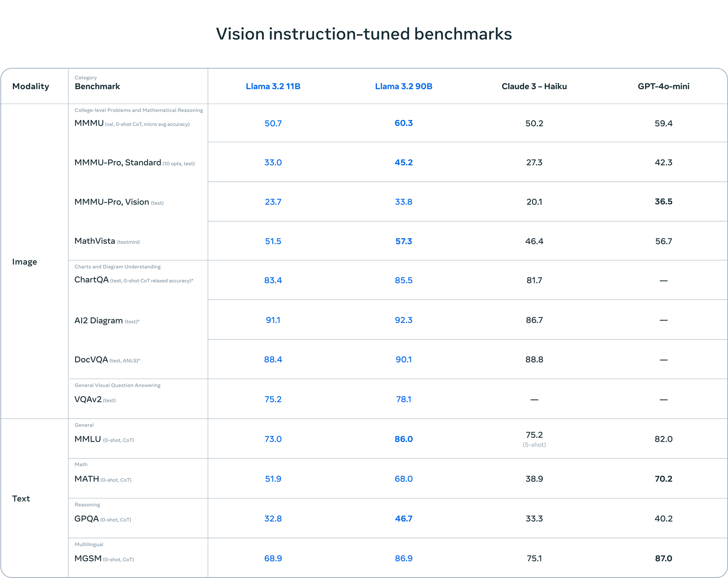Click the Vision instruction-tuned benchmarks title
The image size is (728, 578).
pyautogui.click(x=364, y=34)
